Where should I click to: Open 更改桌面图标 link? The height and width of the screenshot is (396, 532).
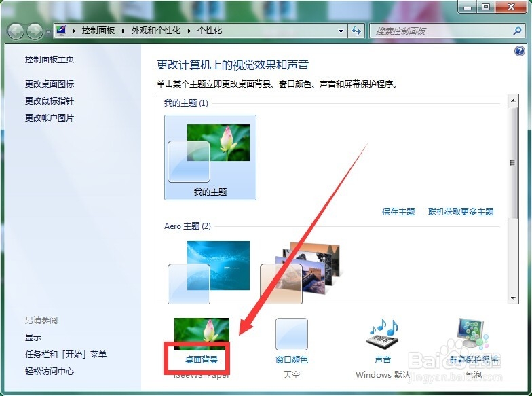[50, 84]
